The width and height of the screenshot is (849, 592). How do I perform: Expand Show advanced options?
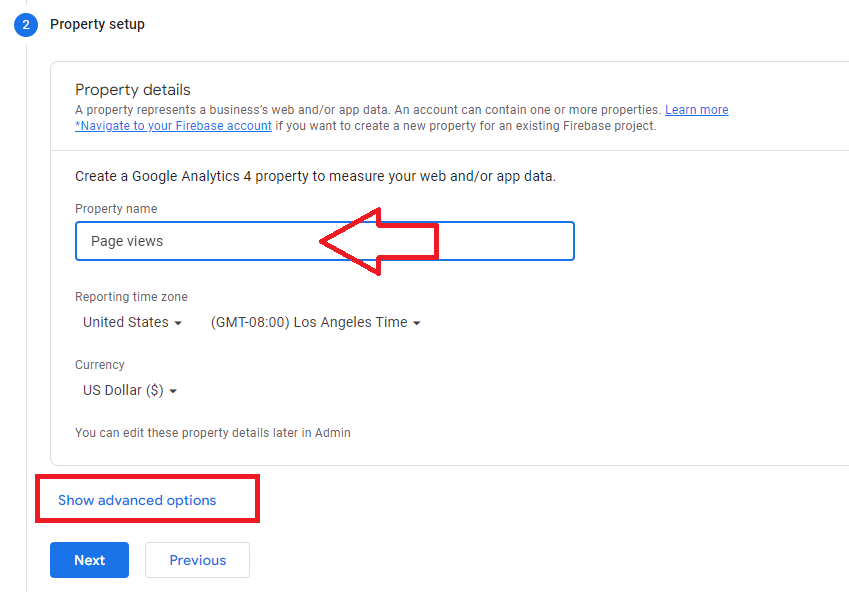tap(137, 500)
